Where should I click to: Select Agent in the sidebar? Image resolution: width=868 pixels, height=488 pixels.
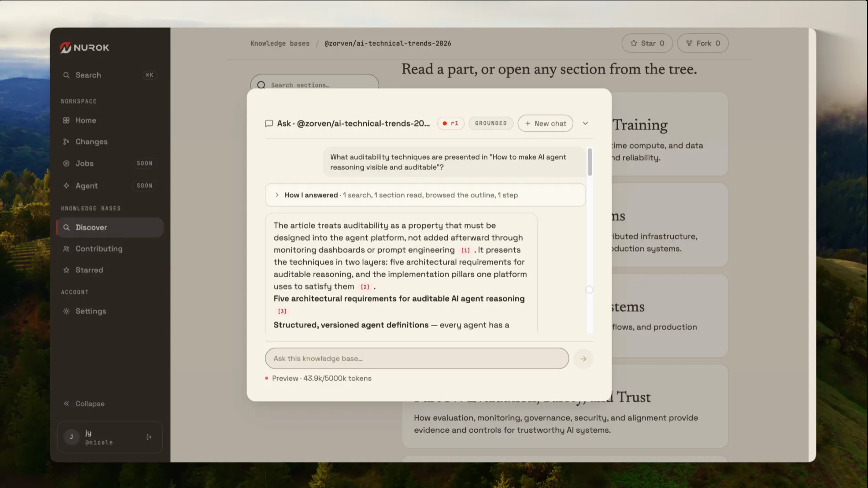click(109, 186)
